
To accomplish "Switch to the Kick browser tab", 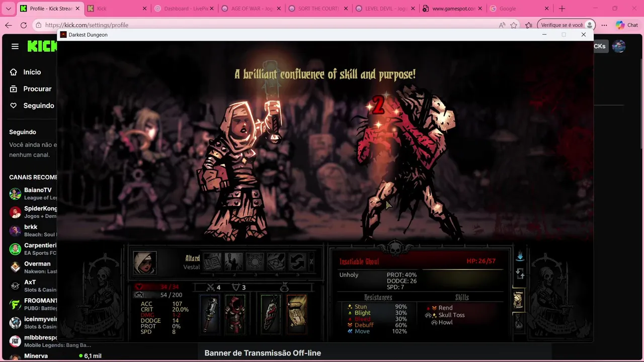I will point(117,9).
